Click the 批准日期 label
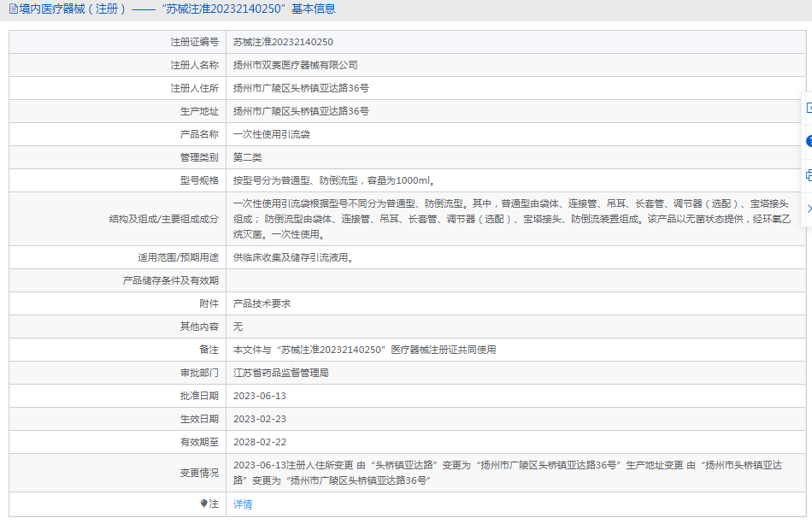Screen dimensions: 812x524 pyautogui.click(x=199, y=396)
